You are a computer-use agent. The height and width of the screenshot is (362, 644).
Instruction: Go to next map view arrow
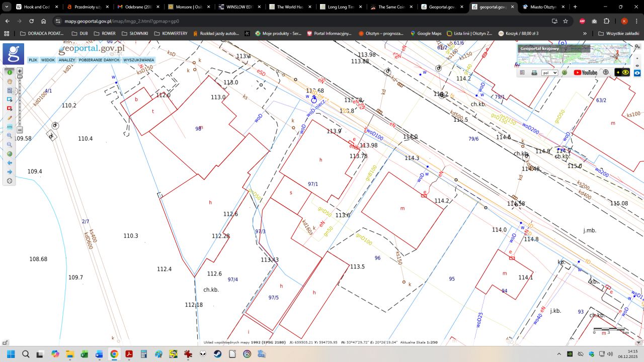pyautogui.click(x=10, y=172)
